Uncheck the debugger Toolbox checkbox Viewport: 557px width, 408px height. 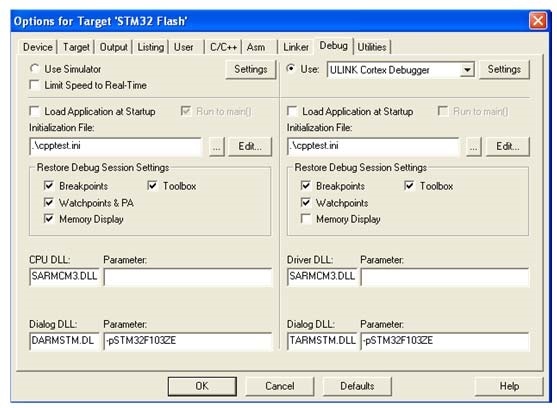click(x=409, y=186)
